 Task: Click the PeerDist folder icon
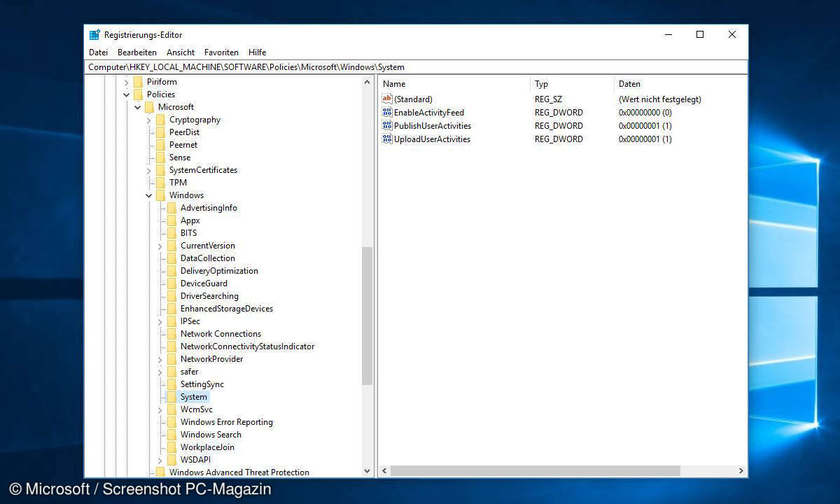160,132
